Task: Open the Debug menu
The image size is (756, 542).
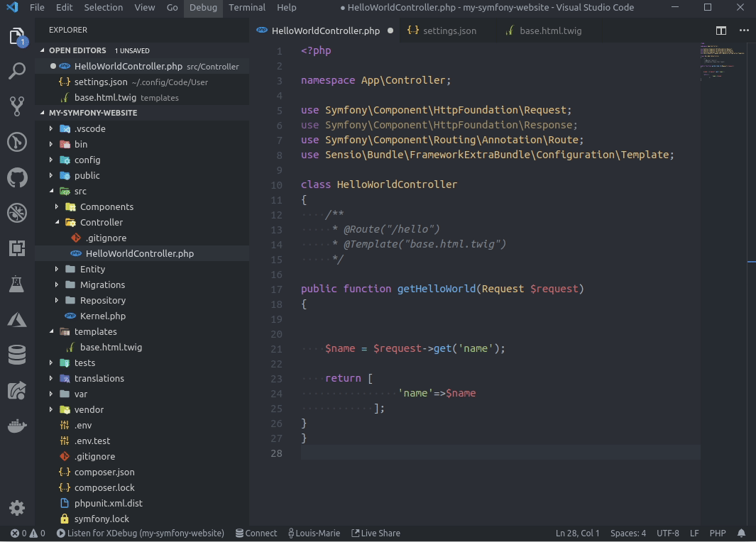Action: click(203, 7)
